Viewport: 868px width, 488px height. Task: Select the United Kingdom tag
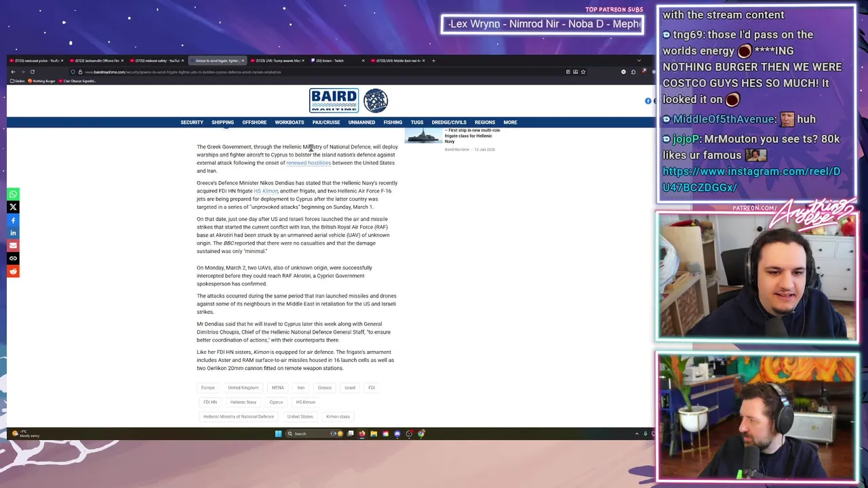click(243, 388)
